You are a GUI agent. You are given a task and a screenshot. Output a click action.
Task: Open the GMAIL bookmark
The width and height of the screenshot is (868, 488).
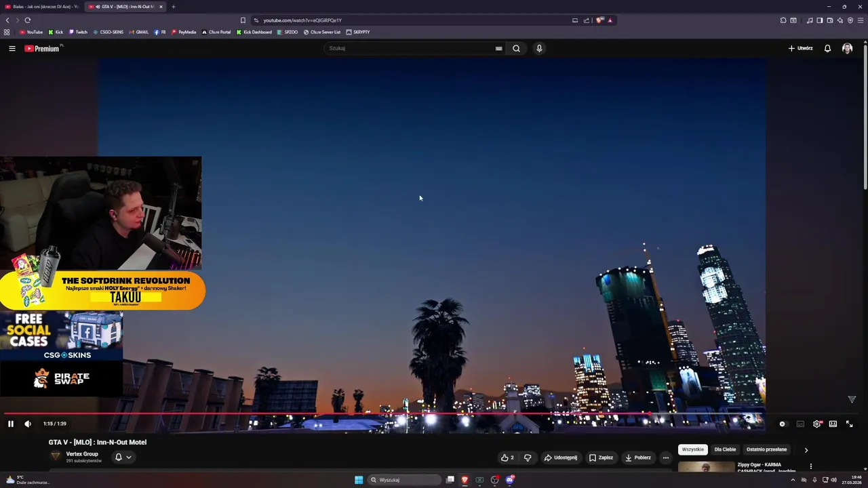139,32
